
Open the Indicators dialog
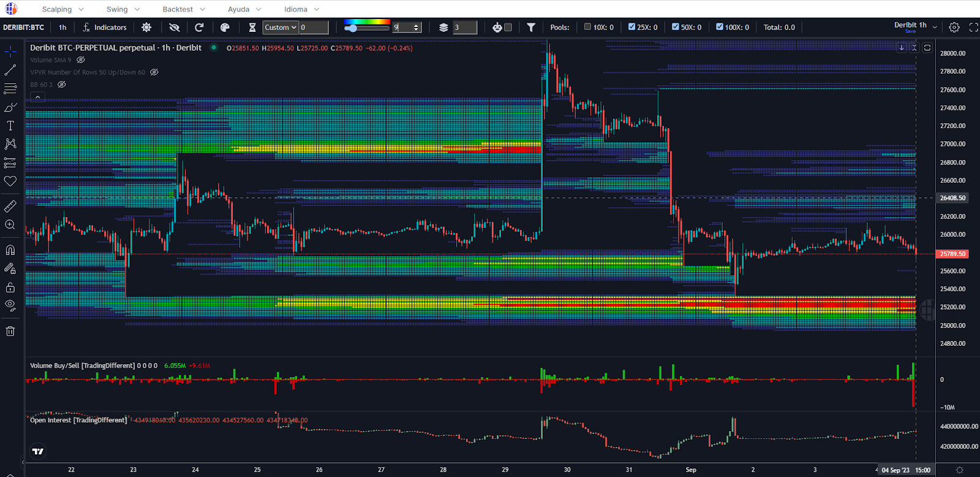[x=105, y=28]
